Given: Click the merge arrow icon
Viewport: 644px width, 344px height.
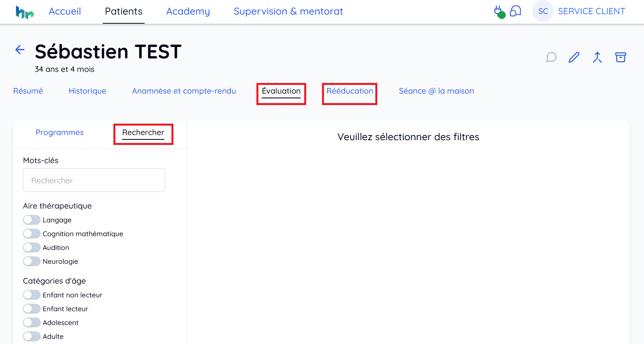Looking at the screenshot, I should coord(597,57).
